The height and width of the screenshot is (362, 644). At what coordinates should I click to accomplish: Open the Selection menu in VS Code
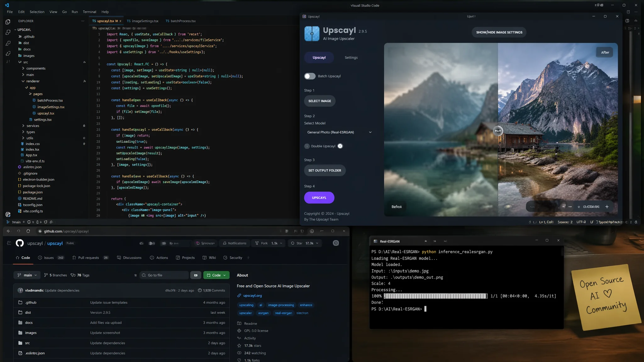[37, 12]
